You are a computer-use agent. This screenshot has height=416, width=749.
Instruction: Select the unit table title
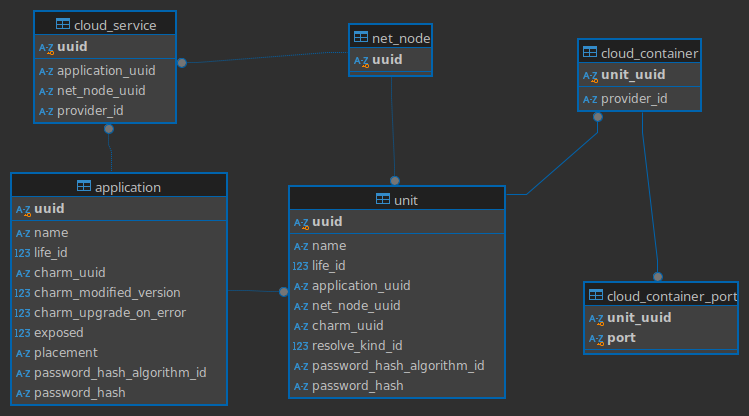pyautogui.click(x=406, y=200)
